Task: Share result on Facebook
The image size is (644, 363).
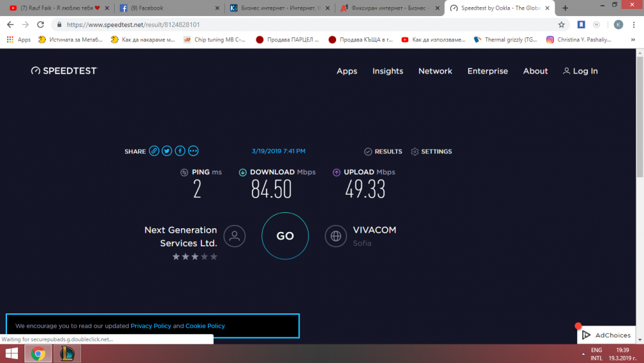Action: point(180,151)
